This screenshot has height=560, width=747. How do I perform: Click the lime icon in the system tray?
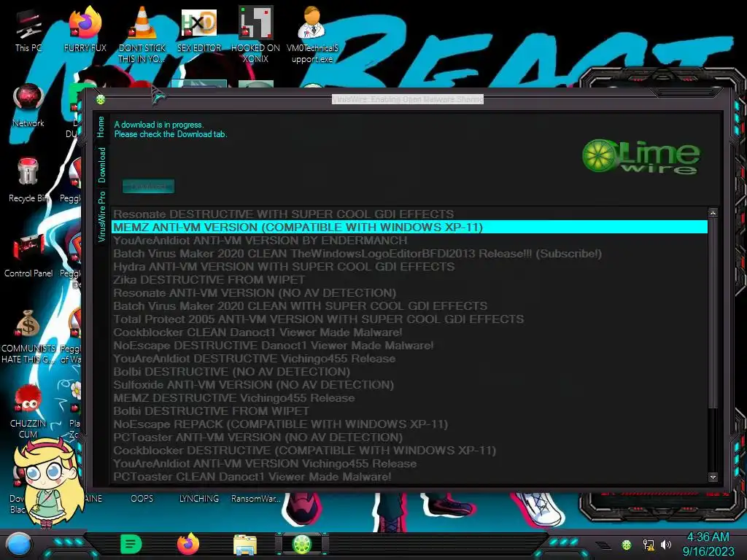[627, 545]
